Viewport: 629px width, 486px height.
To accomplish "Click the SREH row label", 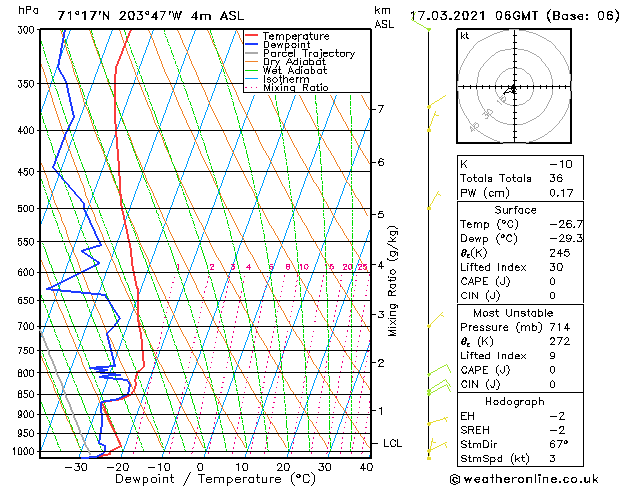I will pos(475,430).
